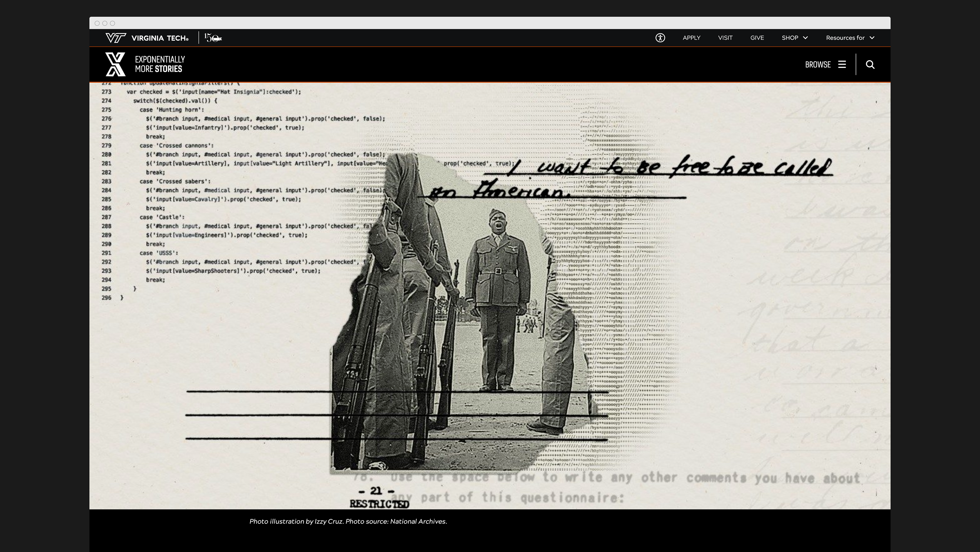The width and height of the screenshot is (980, 552).
Task: Click the Virginia Tech VT logo
Action: click(116, 38)
